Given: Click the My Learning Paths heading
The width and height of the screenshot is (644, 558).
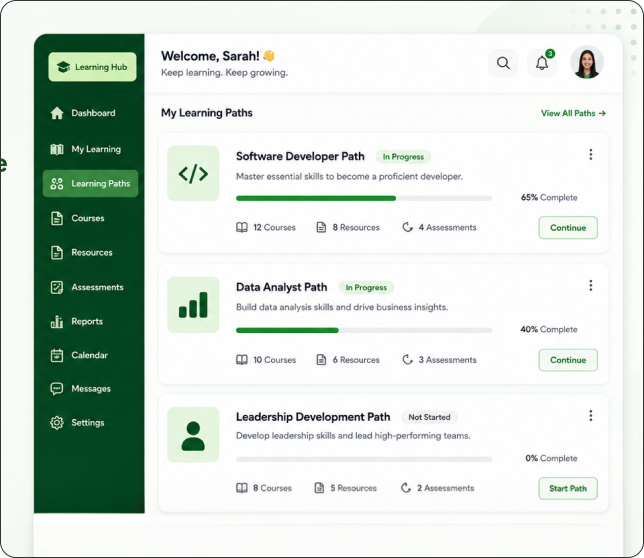Looking at the screenshot, I should point(207,113).
